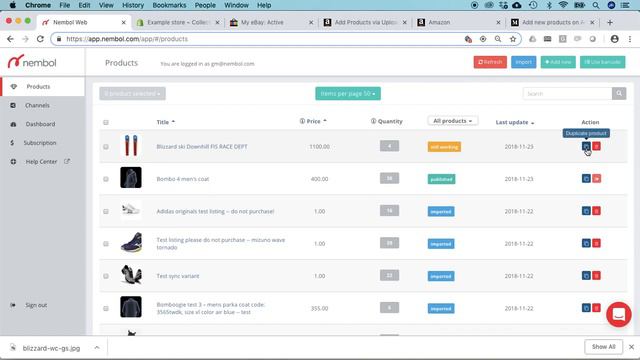This screenshot has width=640, height=360.
Task: Duplicate the Bomboogie test 3 parka product
Action: click(x=586, y=308)
